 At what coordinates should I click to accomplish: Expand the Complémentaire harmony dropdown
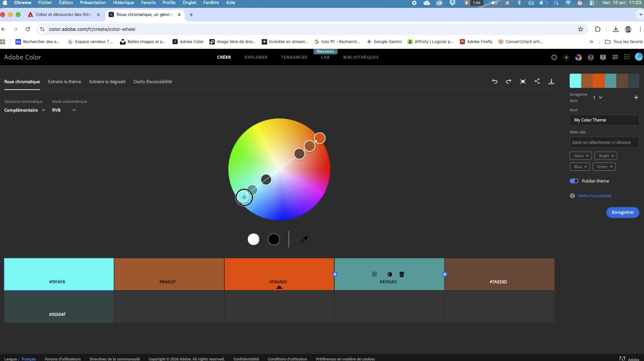click(x=25, y=110)
